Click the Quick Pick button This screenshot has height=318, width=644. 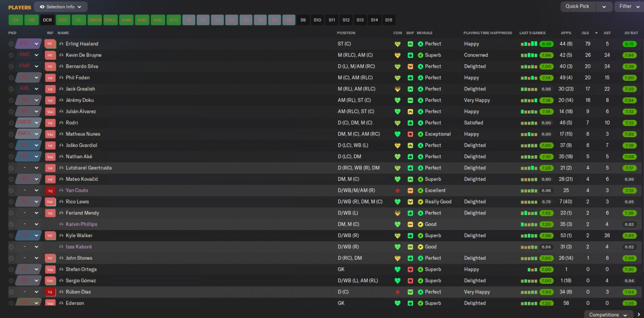point(578,7)
